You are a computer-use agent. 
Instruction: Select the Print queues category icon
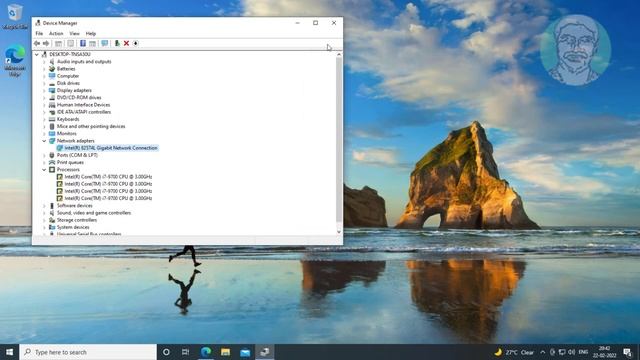52,162
